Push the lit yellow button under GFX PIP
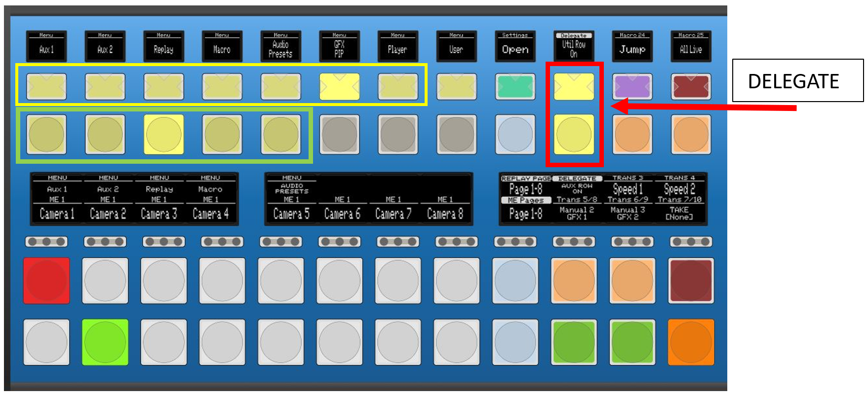 point(340,87)
